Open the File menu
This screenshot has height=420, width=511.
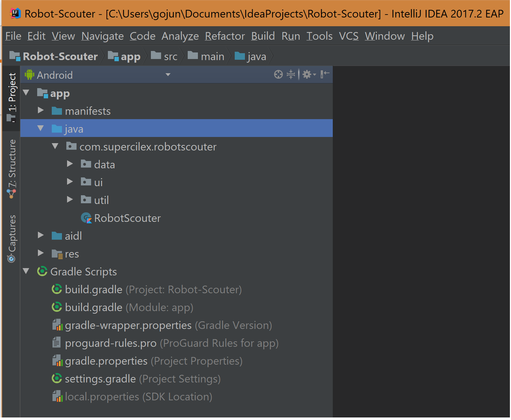coord(13,36)
